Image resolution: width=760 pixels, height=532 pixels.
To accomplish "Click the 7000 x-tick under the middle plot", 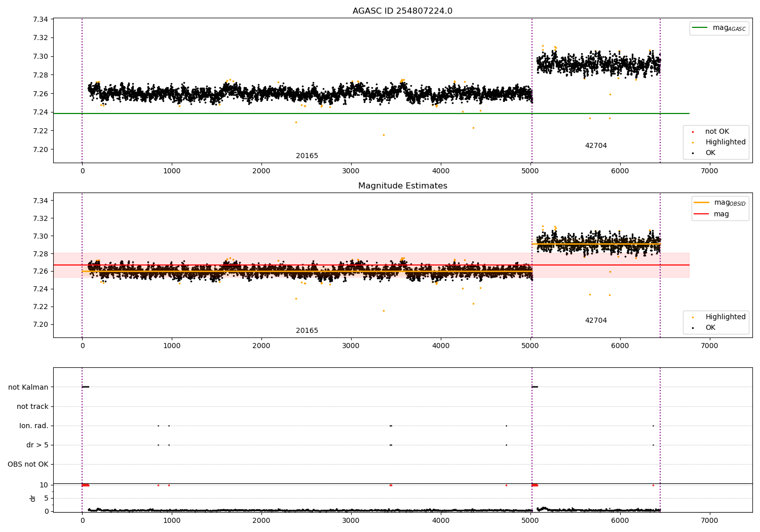I will pos(709,346).
